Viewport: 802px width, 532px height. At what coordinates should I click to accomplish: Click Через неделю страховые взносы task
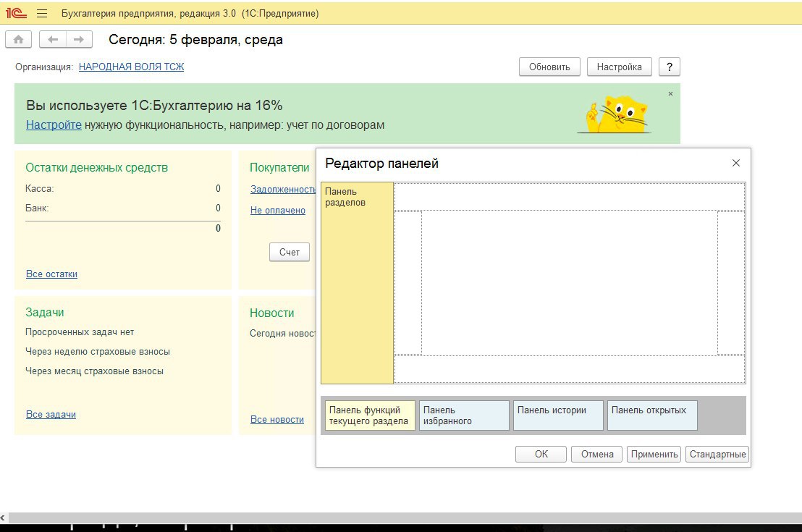tap(98, 352)
